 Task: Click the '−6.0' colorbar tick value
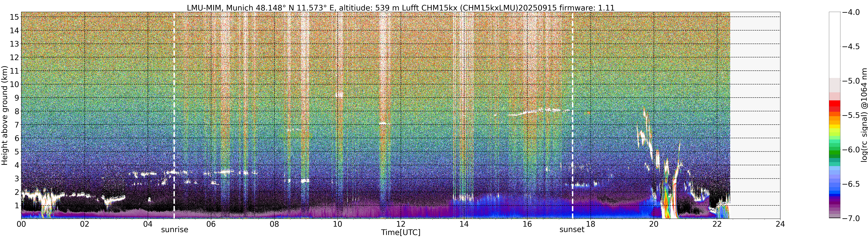pos(851,150)
